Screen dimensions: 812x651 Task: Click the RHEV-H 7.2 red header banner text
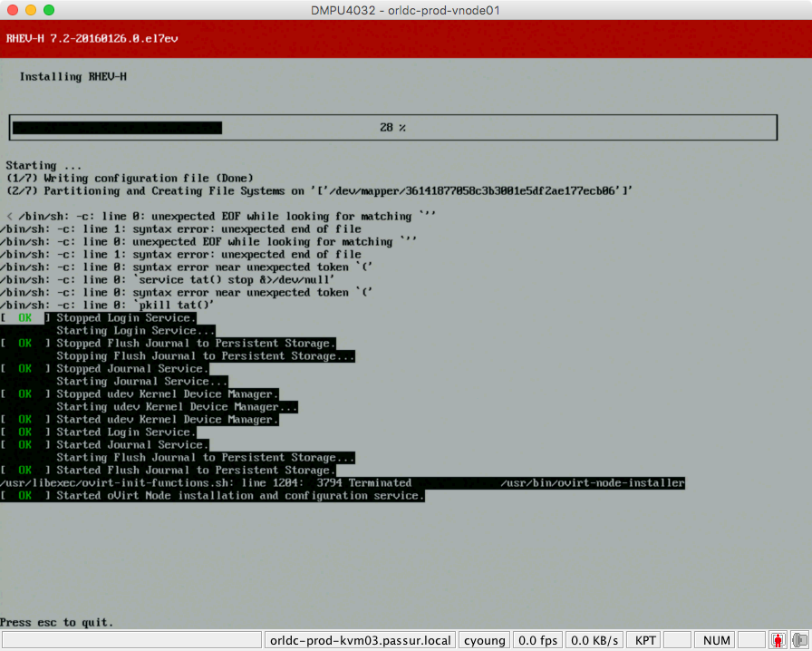pos(68,38)
